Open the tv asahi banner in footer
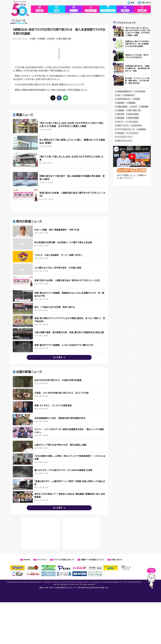Viewport: 161px width, 644px height. pyautogui.click(x=80, y=568)
